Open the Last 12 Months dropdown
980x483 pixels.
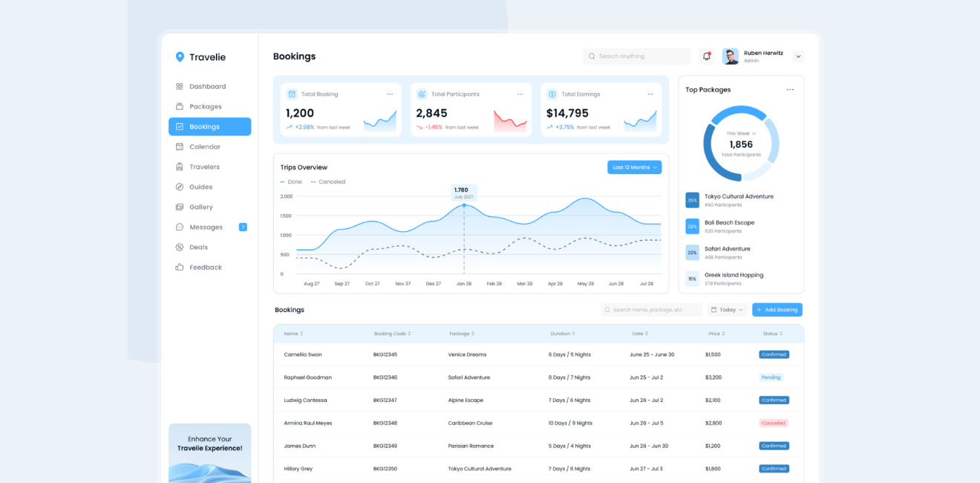(x=634, y=167)
